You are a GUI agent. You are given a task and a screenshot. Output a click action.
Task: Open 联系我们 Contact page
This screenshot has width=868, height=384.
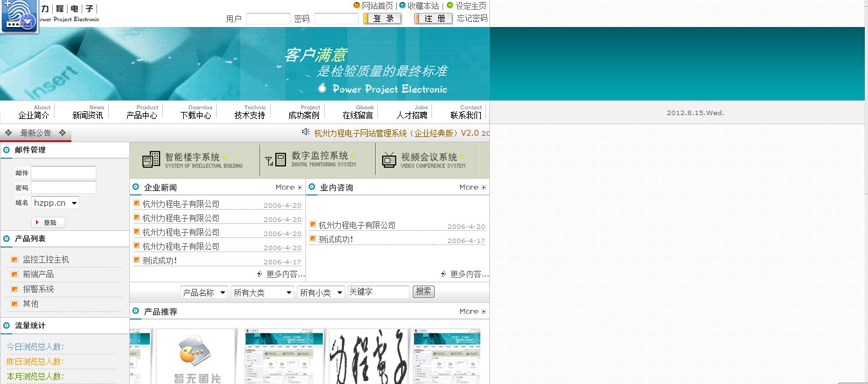click(x=466, y=112)
